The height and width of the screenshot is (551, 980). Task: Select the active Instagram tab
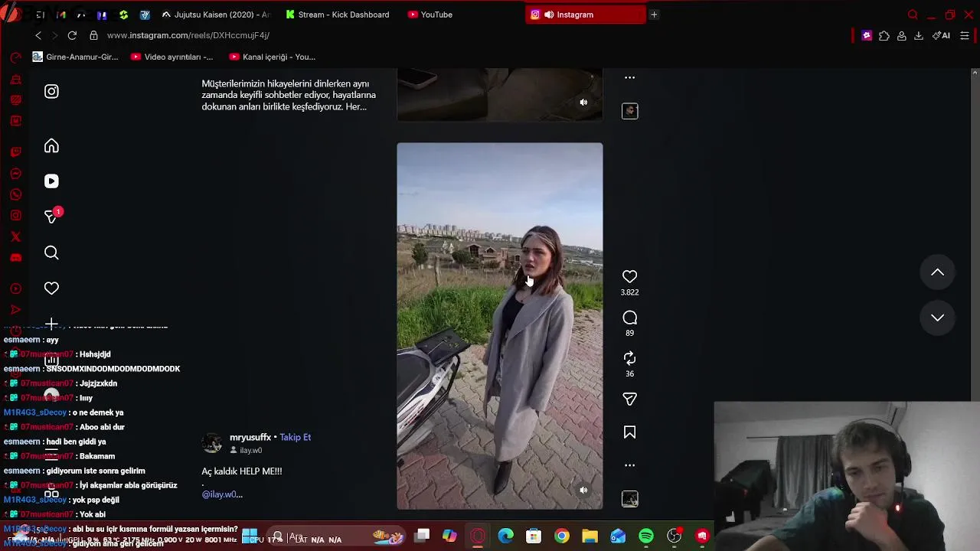[x=585, y=15]
